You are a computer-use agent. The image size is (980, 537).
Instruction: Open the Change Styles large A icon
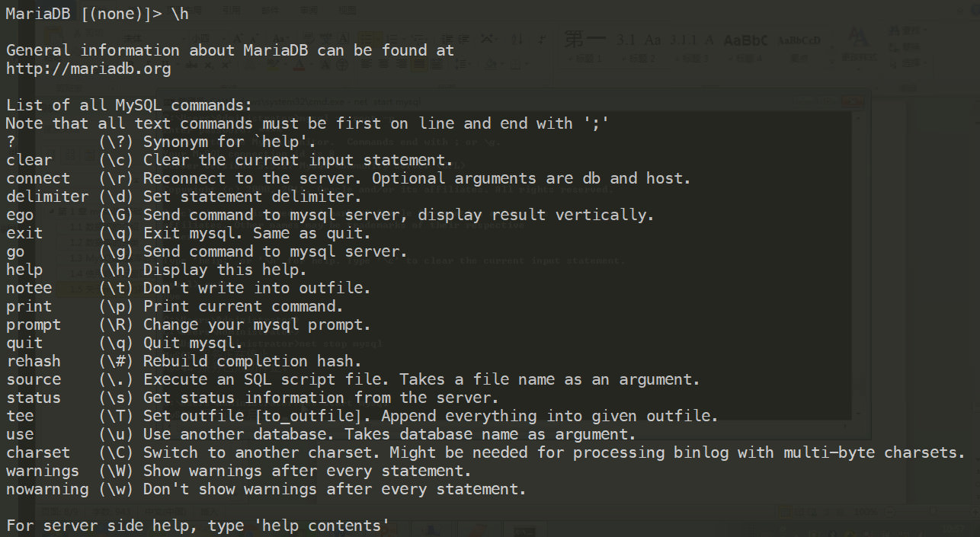(858, 37)
